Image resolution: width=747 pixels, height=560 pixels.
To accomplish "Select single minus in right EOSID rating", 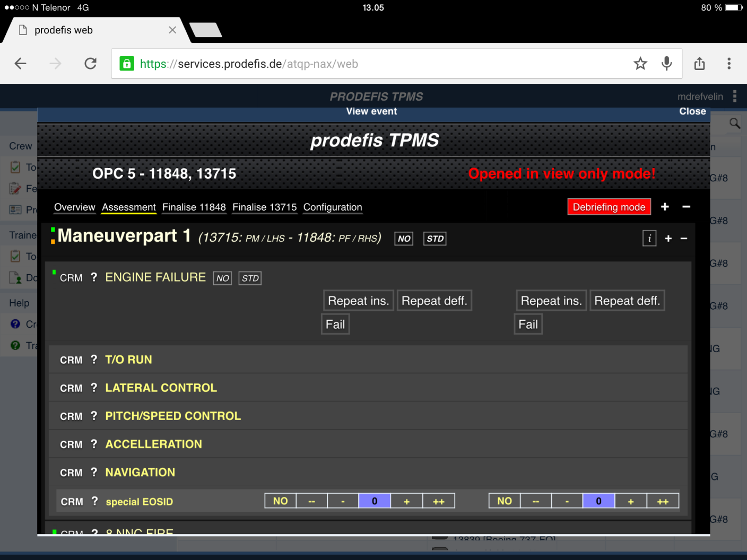I will point(567,501).
